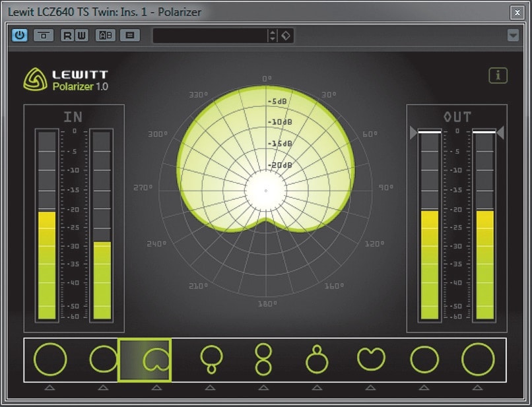
Task: Click the triangle marker under the top-lobe pattern
Action: (x=317, y=387)
